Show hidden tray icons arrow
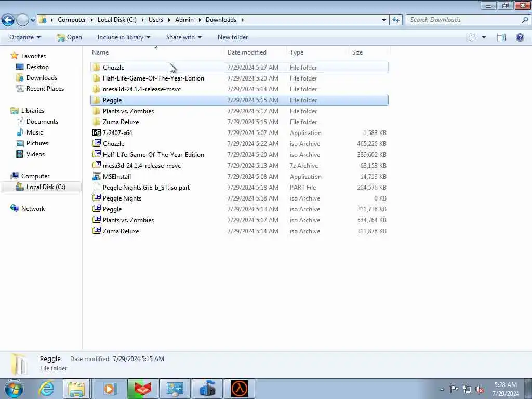The image size is (532, 399). 442,389
